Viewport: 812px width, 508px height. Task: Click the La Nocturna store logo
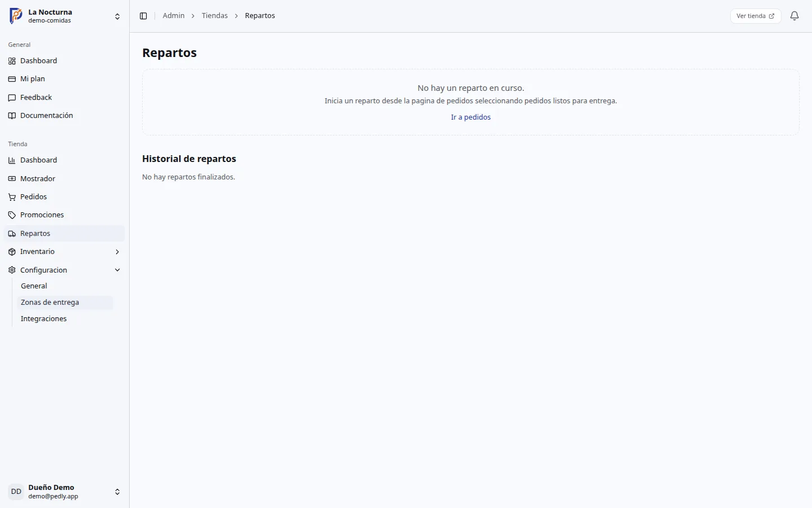coord(16,16)
